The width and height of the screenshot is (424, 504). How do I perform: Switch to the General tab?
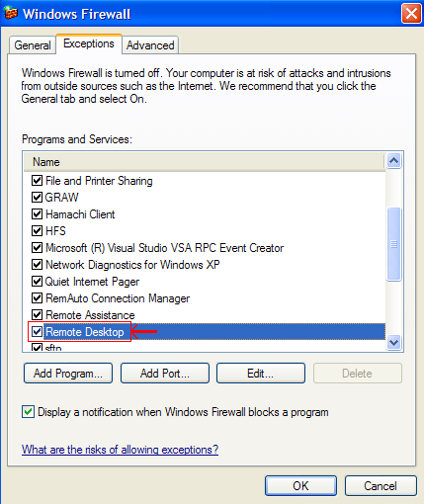(x=33, y=45)
